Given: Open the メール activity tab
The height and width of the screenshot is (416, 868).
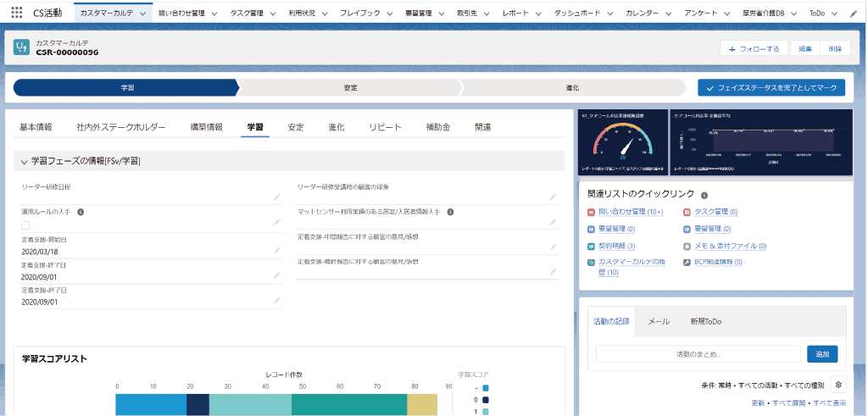Looking at the screenshot, I should 659,321.
